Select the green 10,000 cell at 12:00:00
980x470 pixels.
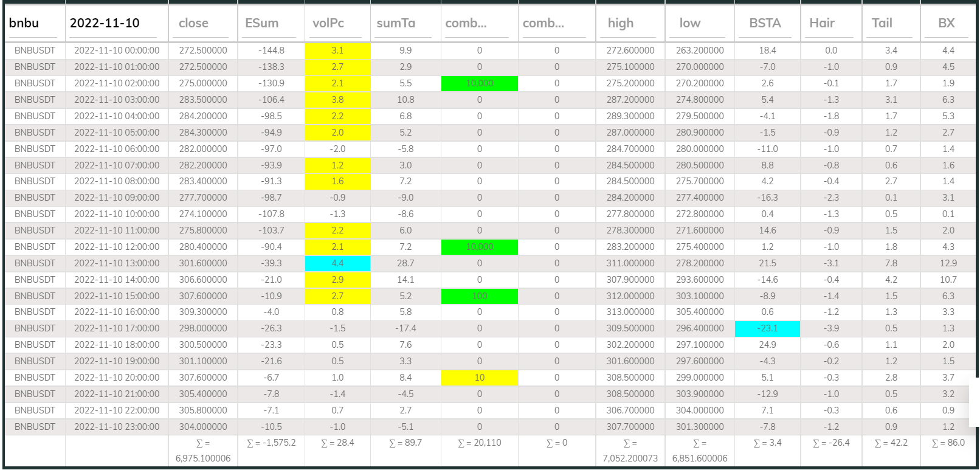pos(480,247)
